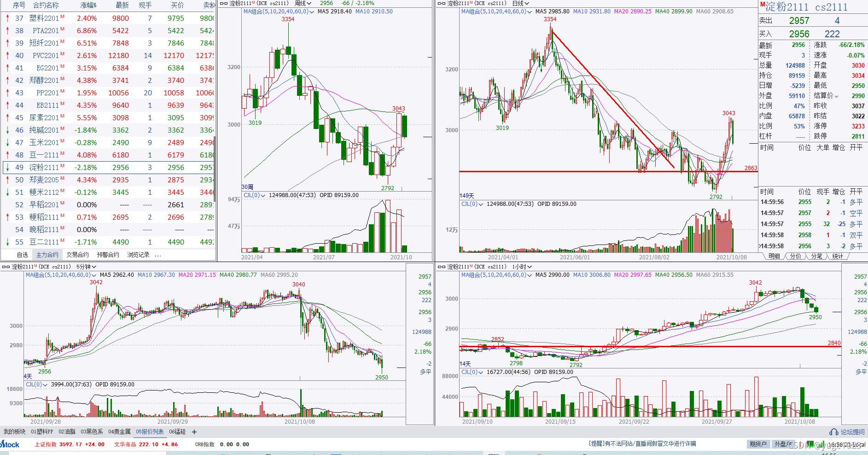Switch to 浏览记录 tab
Screen dimensions: 868x455
(x=138, y=255)
